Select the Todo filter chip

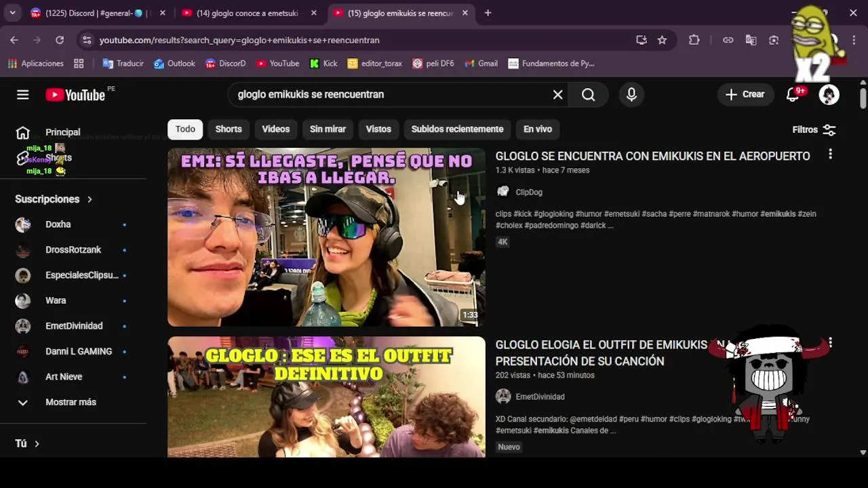pyautogui.click(x=185, y=129)
